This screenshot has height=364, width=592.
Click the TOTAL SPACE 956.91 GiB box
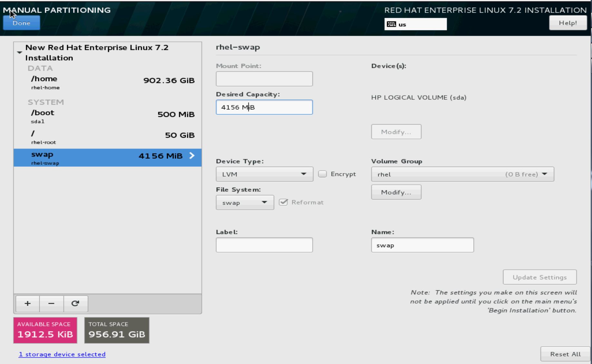point(117,330)
